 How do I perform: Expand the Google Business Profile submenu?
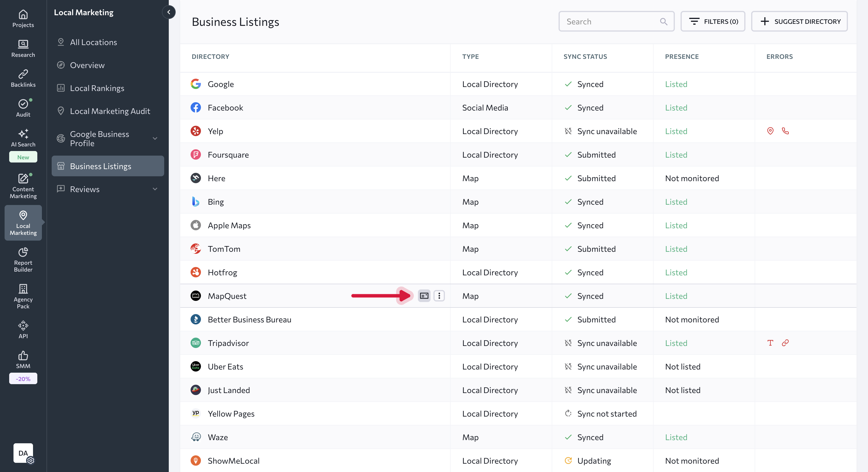pos(155,139)
